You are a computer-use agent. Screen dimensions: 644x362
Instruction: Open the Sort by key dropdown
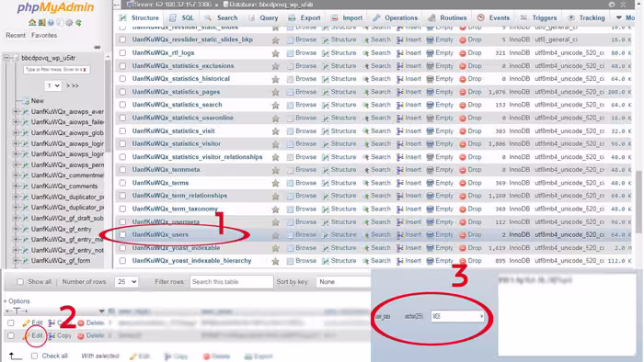coord(343,282)
